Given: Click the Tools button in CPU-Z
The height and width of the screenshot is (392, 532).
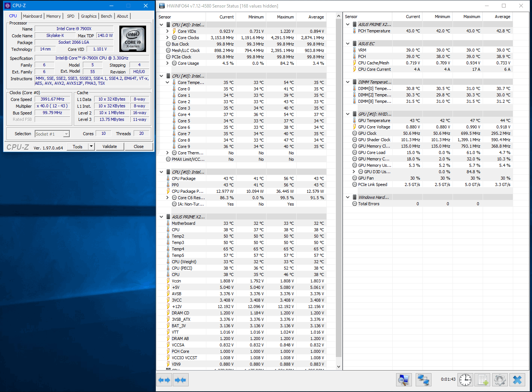Looking at the screenshot, I should [x=78, y=146].
